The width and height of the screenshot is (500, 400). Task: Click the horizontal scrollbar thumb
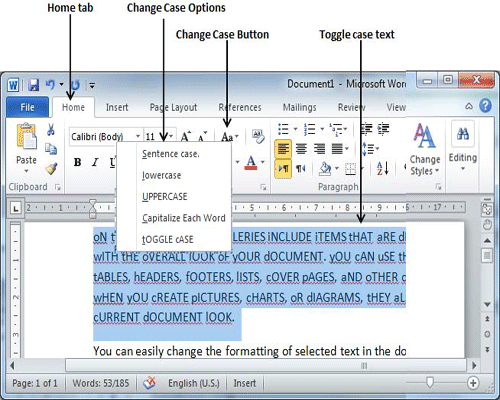point(266,365)
